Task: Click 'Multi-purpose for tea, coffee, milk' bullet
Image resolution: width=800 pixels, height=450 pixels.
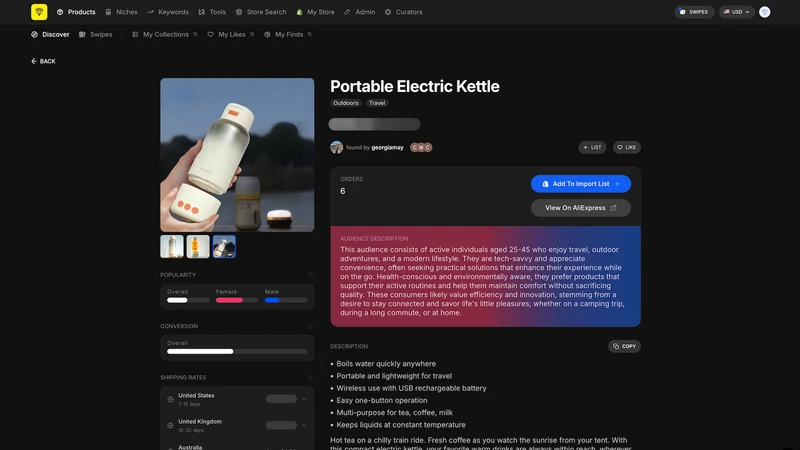Action: coord(394,413)
